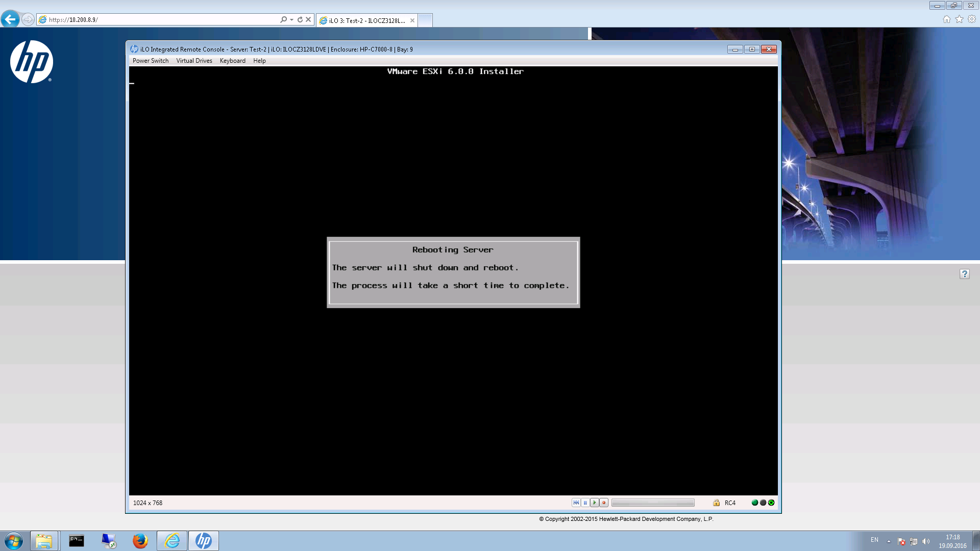Open the remote desktop taskbar icon
The height and width of the screenshot is (551, 980).
108,541
